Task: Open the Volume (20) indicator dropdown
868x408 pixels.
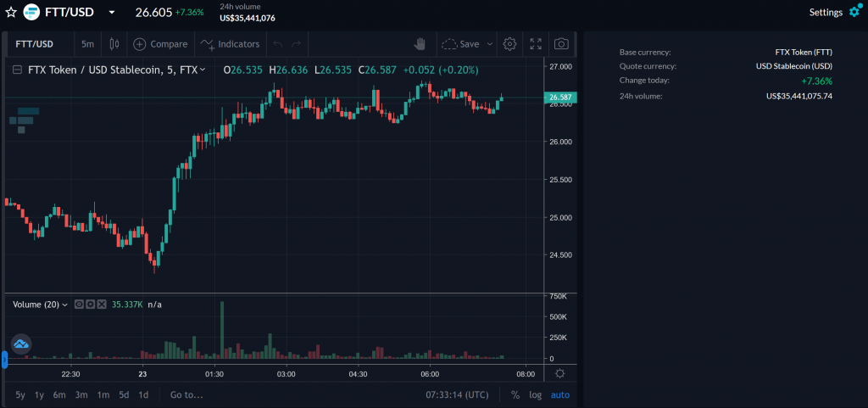Action: point(64,305)
